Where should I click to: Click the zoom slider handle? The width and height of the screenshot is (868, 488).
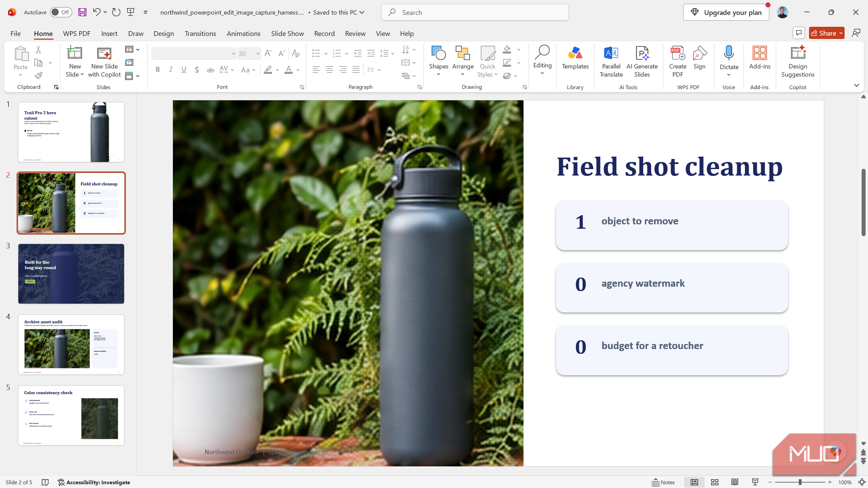coord(800,482)
